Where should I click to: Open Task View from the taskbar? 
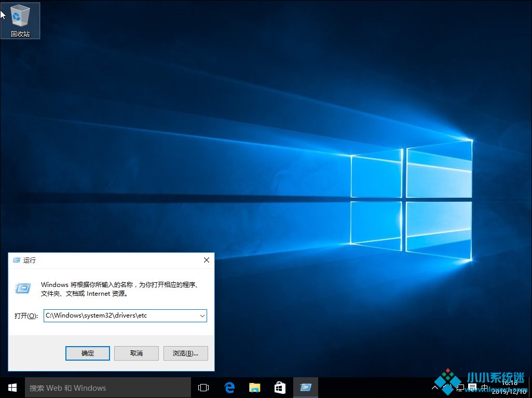click(203, 388)
